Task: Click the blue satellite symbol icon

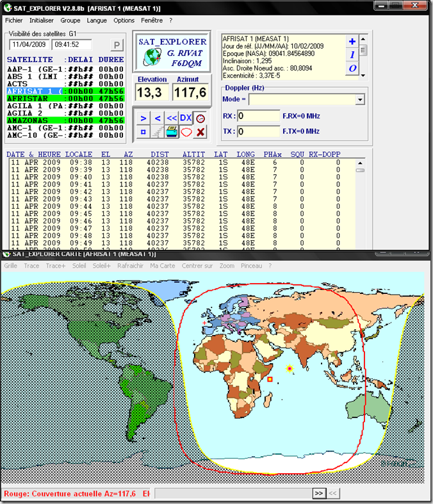Action: click(x=143, y=132)
